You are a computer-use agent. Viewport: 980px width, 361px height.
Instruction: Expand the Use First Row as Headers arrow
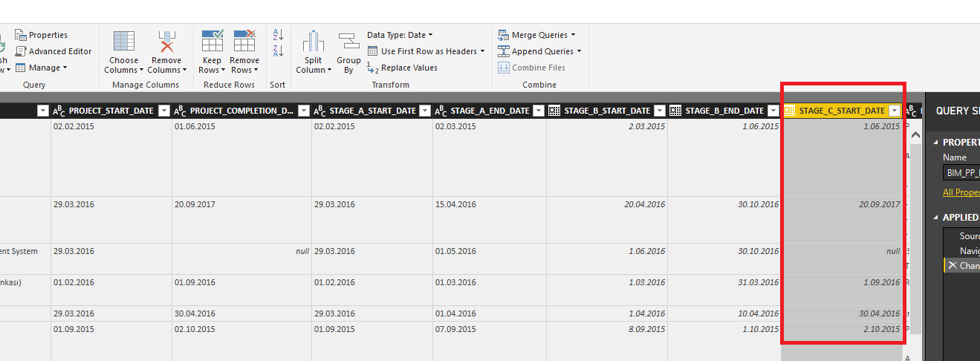[482, 51]
